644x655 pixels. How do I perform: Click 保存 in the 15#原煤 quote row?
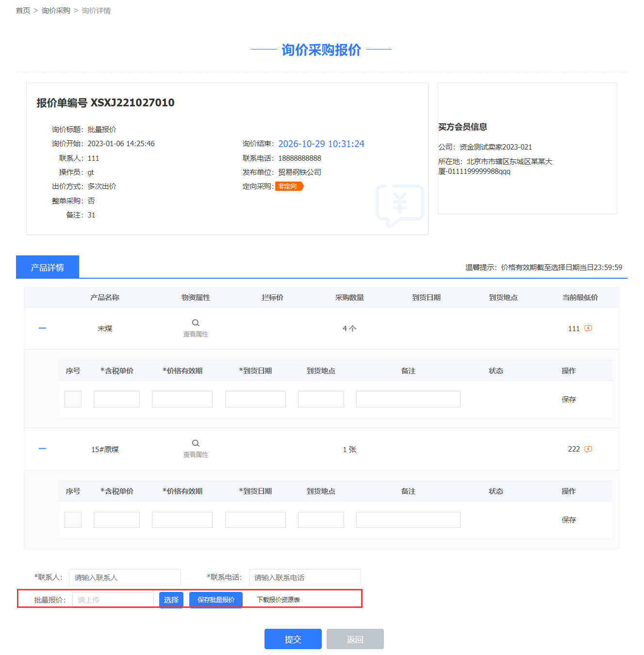pyautogui.click(x=569, y=520)
